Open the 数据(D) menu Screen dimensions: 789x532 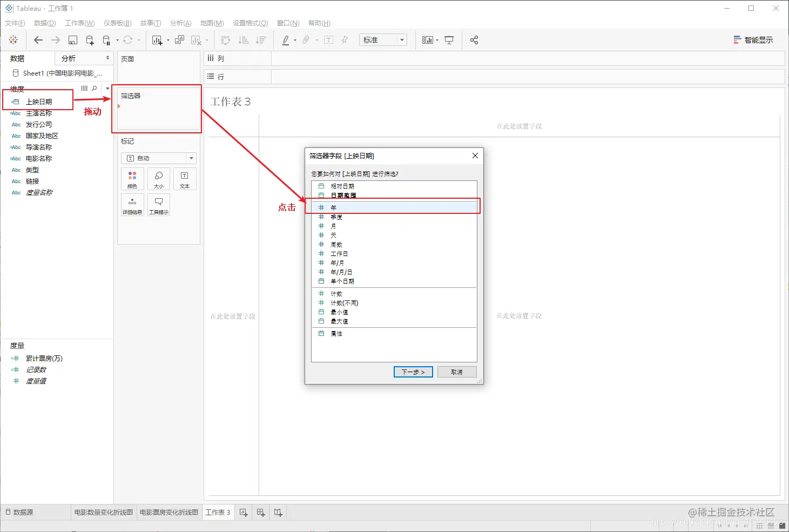(45, 23)
